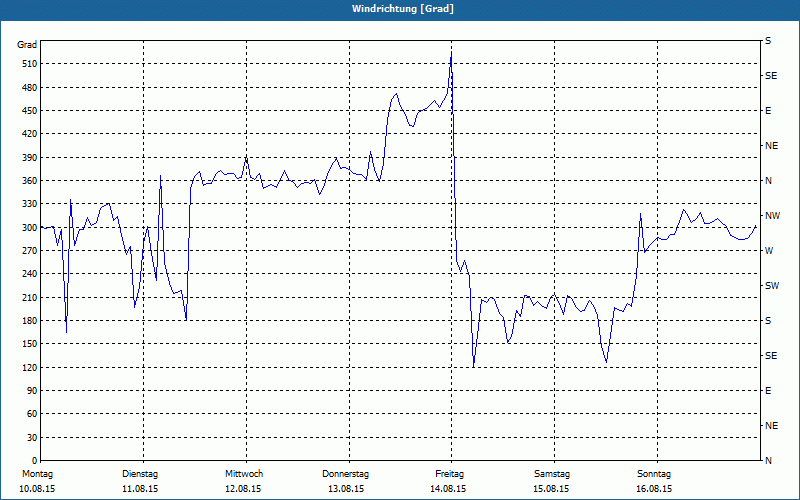This screenshot has width=800, height=500.
Task: Pick the 390 tick label
Action: (30, 158)
